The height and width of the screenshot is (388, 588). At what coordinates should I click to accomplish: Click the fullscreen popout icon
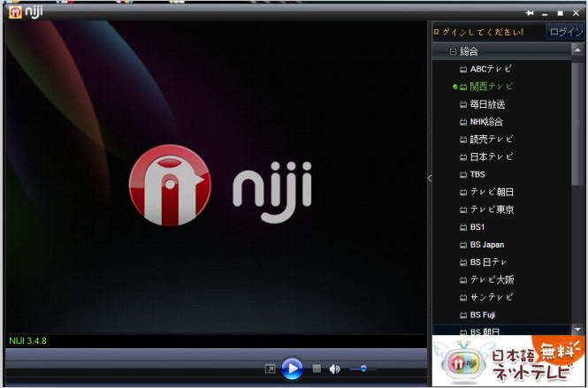coord(270,369)
